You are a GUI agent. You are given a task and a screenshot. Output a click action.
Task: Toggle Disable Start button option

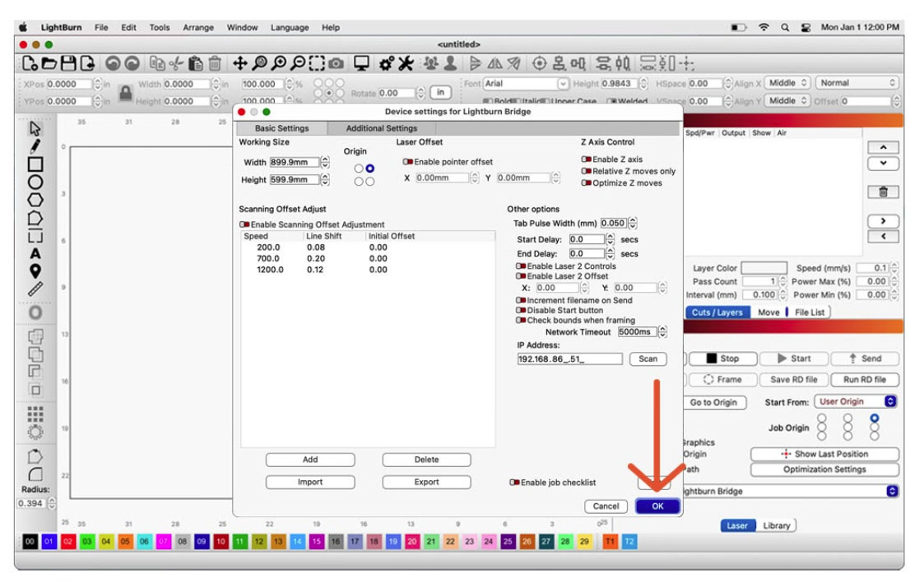point(520,310)
